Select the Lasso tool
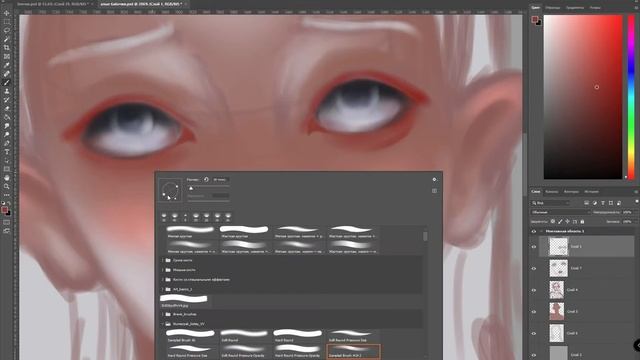640x360 pixels. (x=7, y=30)
